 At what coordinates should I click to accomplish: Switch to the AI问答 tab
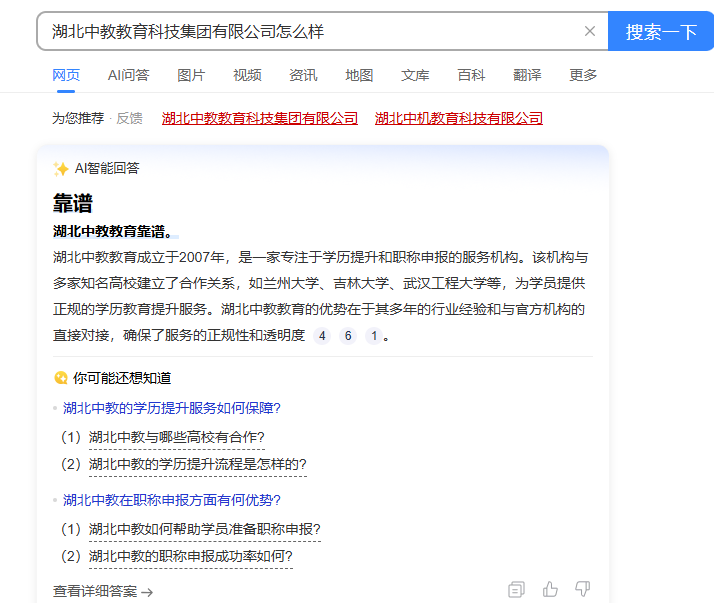(x=128, y=75)
